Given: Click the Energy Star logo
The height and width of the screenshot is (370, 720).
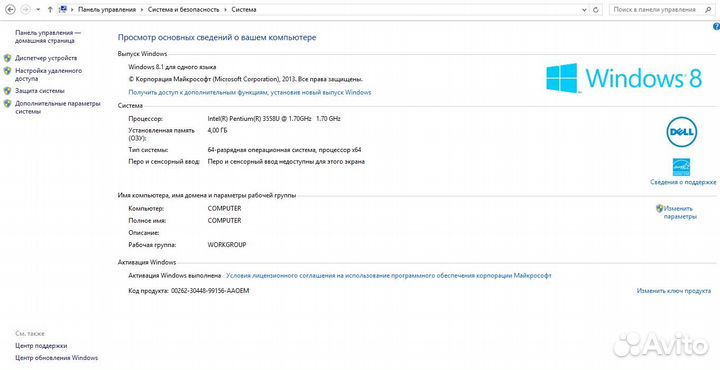Looking at the screenshot, I should pos(681,167).
